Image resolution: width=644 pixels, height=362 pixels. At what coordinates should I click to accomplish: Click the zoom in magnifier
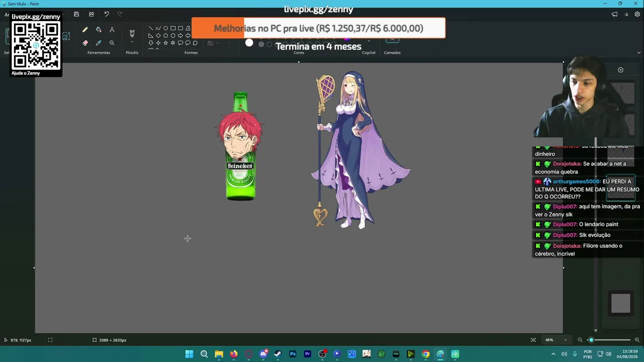tap(637, 340)
